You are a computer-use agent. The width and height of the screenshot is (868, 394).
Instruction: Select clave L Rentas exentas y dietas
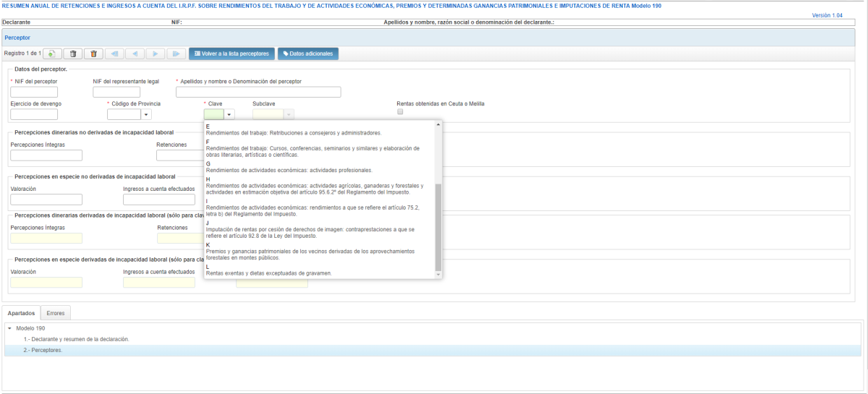(320, 270)
